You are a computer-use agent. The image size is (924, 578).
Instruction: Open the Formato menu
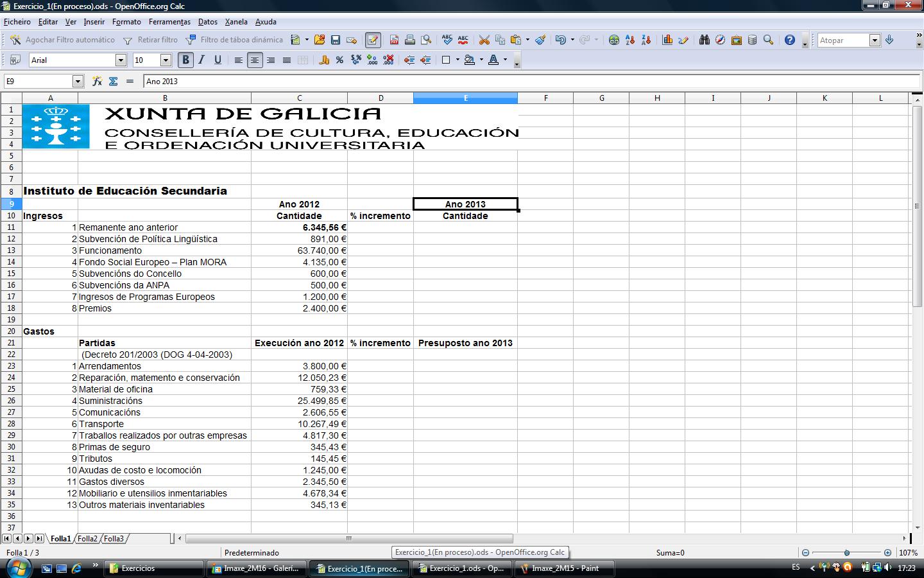(126, 22)
